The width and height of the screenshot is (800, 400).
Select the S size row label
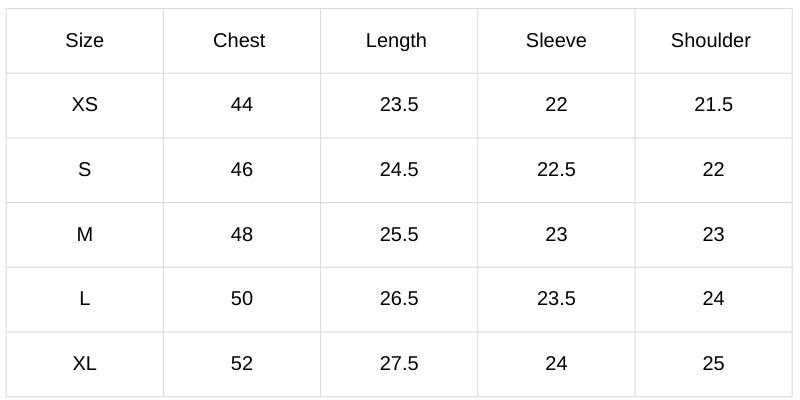(x=85, y=169)
